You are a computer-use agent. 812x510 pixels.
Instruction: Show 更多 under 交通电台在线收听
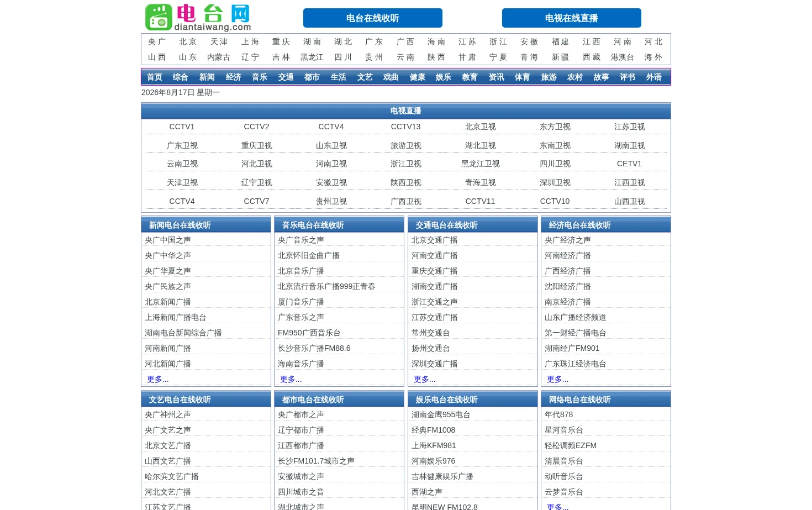tap(425, 379)
